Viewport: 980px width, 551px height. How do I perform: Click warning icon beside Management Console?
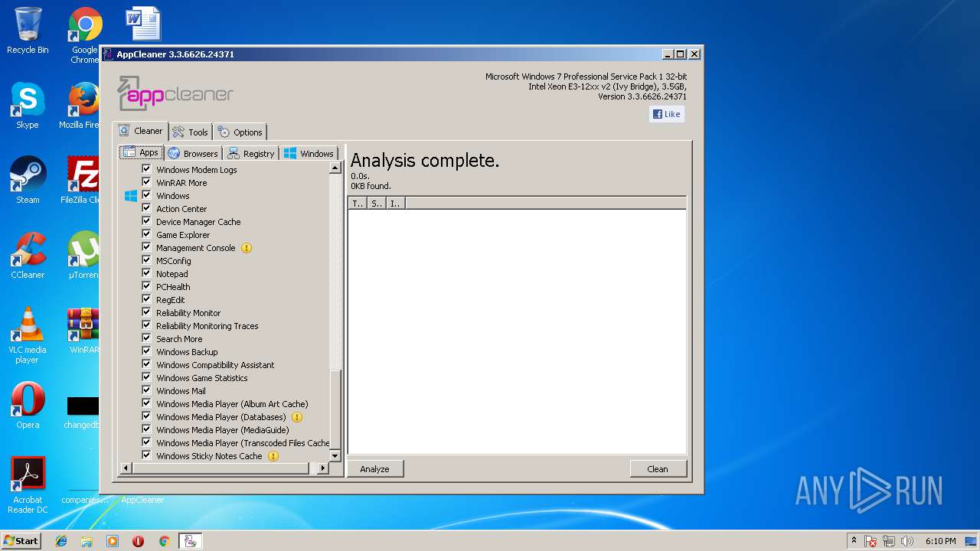[x=246, y=247]
